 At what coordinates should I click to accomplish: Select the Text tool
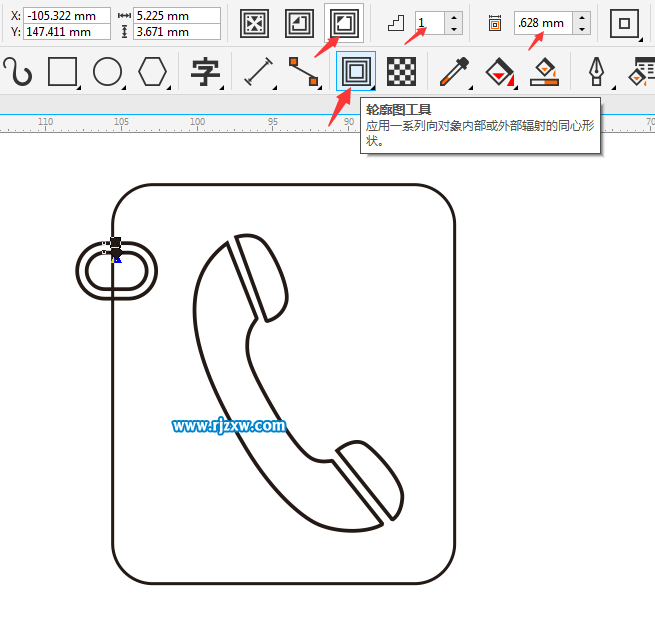pos(205,72)
